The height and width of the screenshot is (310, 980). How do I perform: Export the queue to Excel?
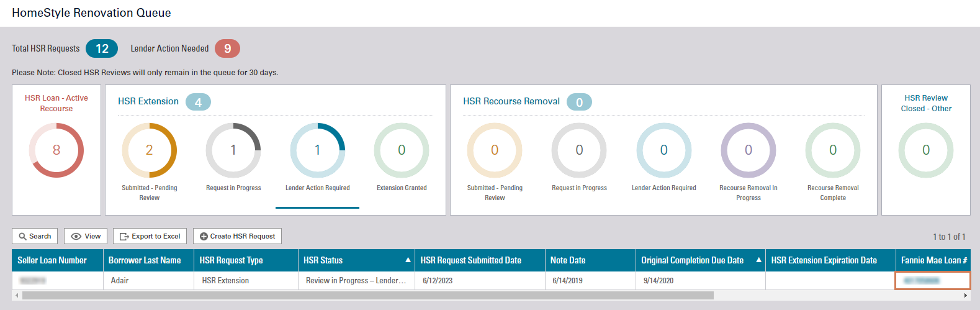(x=150, y=236)
